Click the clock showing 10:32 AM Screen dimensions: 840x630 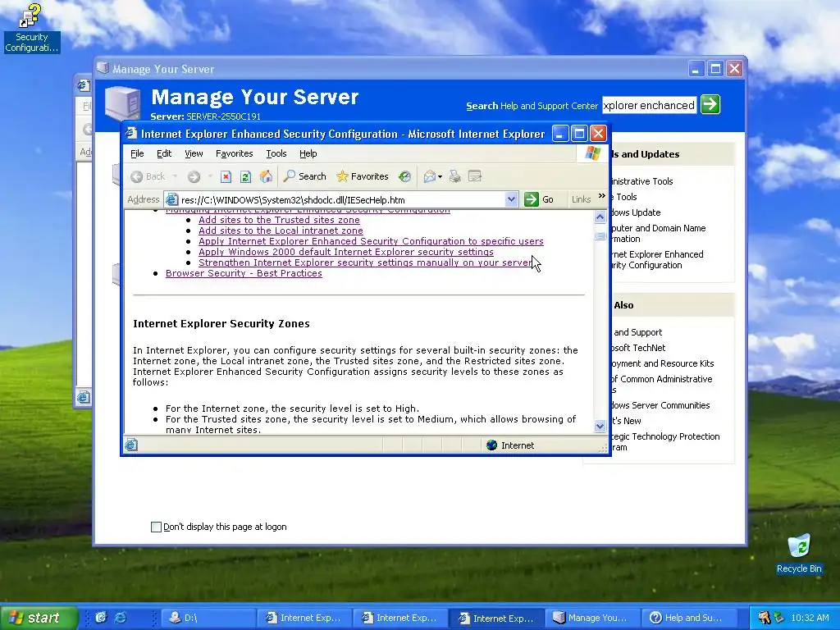(x=810, y=618)
